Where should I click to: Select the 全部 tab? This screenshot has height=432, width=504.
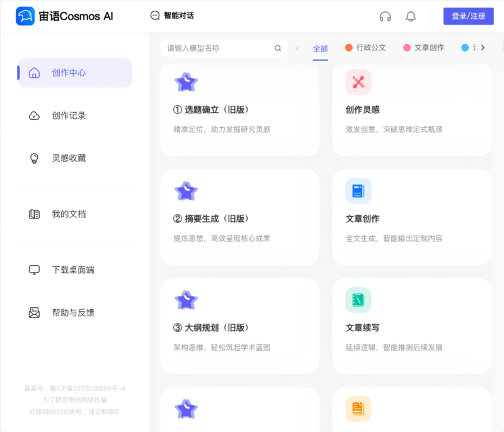[320, 48]
